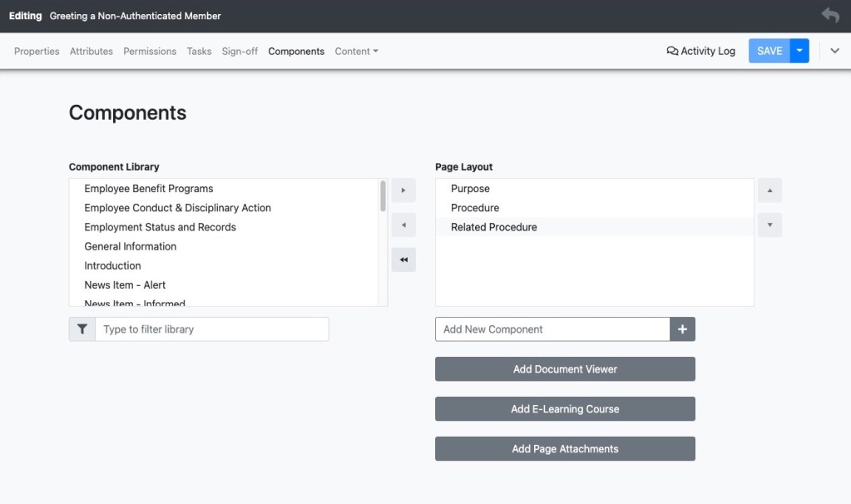Select Employee Benefit Programs in the library

147,188
